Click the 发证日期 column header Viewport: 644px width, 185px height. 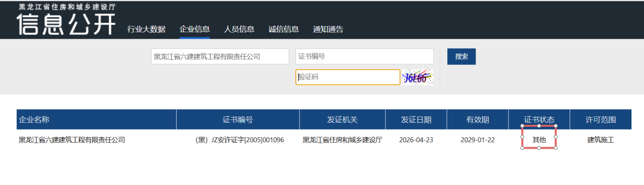(x=416, y=120)
